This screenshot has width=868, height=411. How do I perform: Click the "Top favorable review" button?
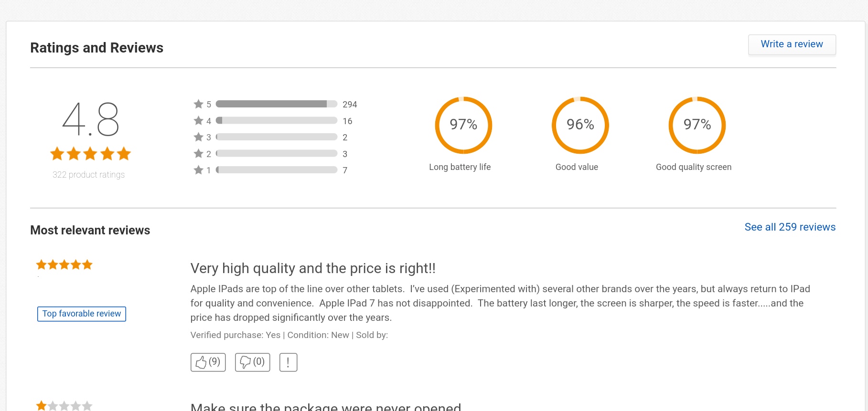[x=81, y=314]
